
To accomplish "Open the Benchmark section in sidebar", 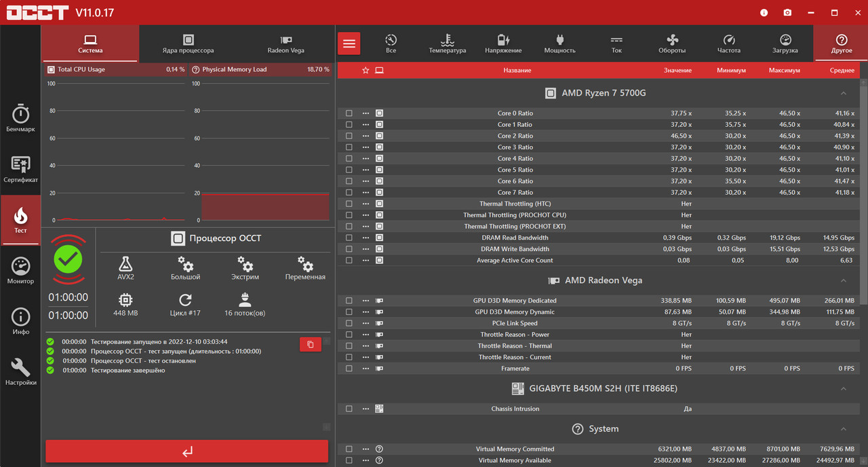I will [x=20, y=118].
